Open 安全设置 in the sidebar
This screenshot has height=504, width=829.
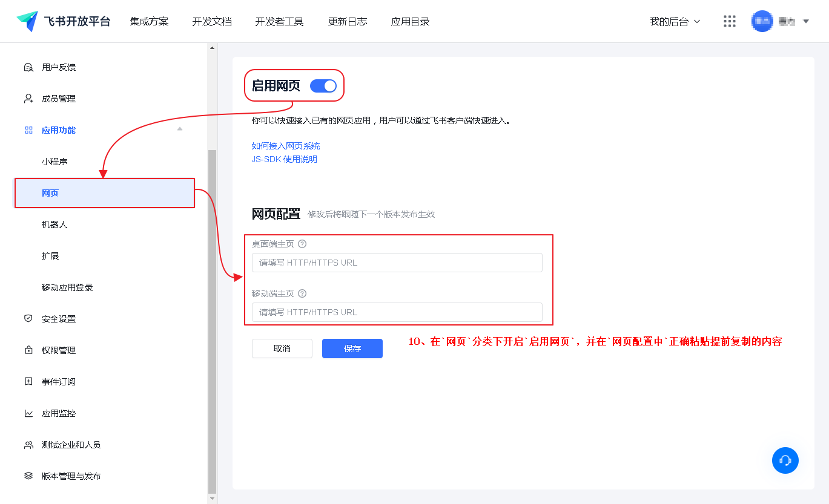point(59,319)
